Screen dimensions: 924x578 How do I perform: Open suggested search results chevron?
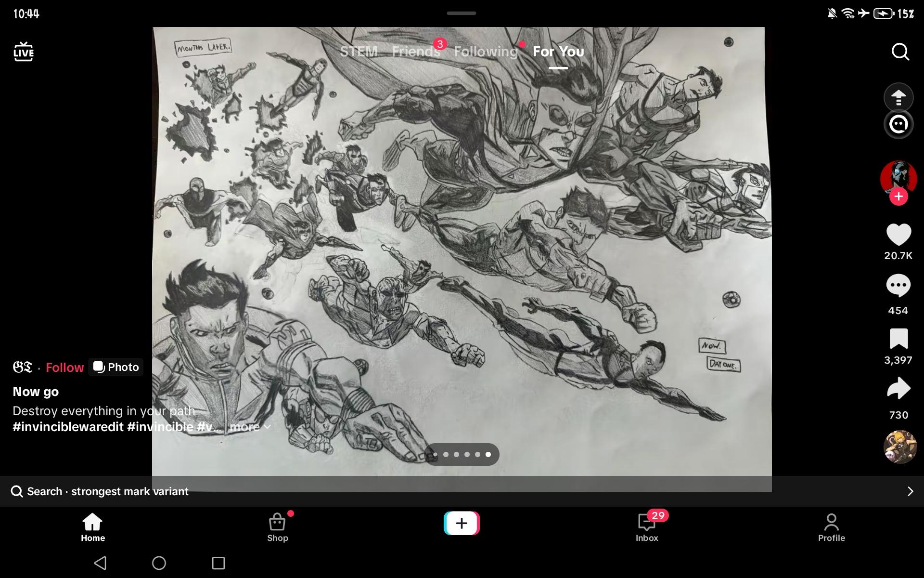910,491
